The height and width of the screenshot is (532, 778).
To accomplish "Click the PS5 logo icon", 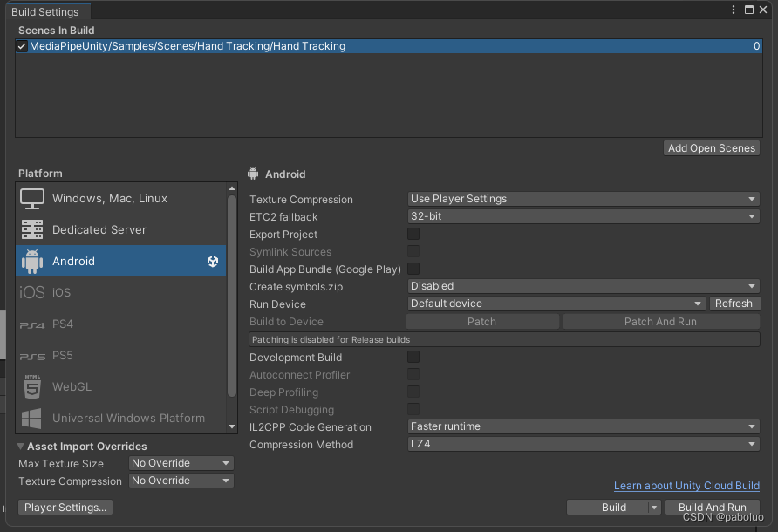I will (32, 357).
